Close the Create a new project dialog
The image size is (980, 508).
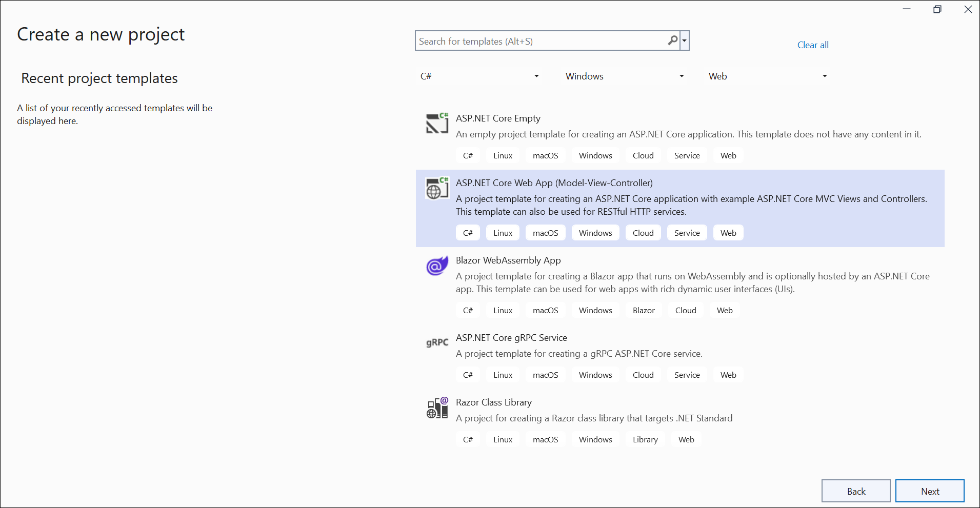pos(968,9)
